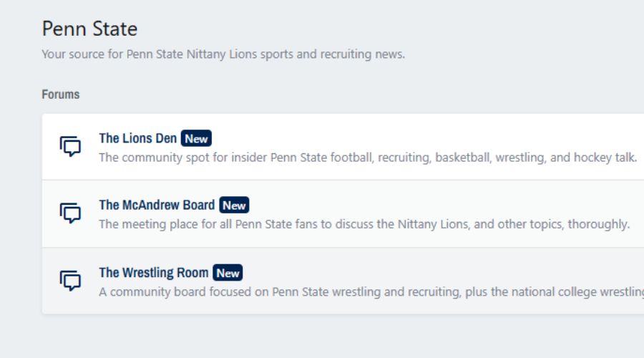
Task: Click the description 'The community spot for insider Penn State football'
Action: (235, 158)
